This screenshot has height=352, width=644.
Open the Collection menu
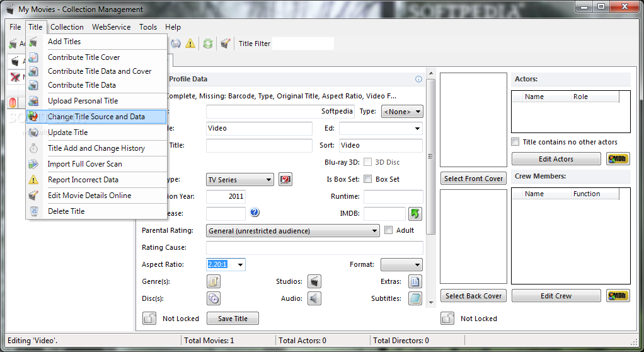click(x=67, y=26)
